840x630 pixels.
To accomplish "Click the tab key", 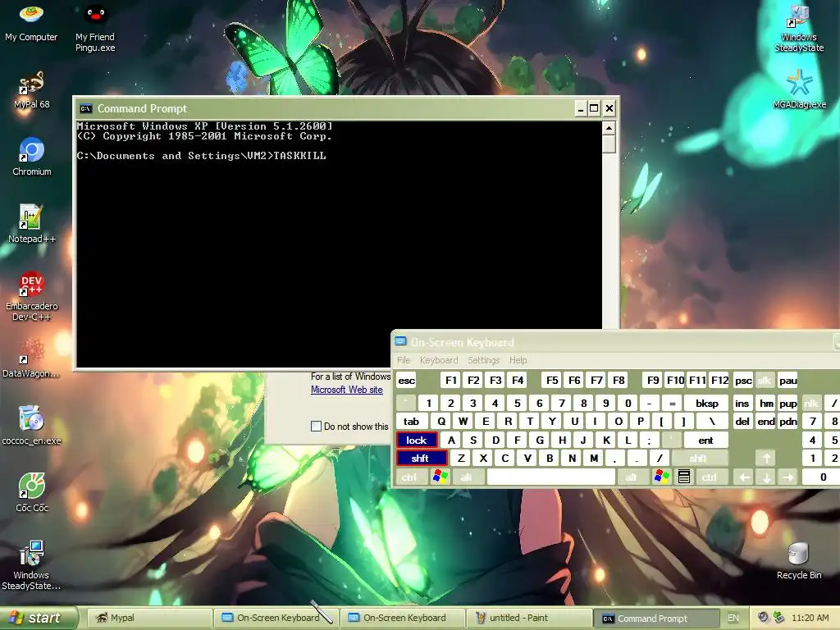I will point(412,421).
